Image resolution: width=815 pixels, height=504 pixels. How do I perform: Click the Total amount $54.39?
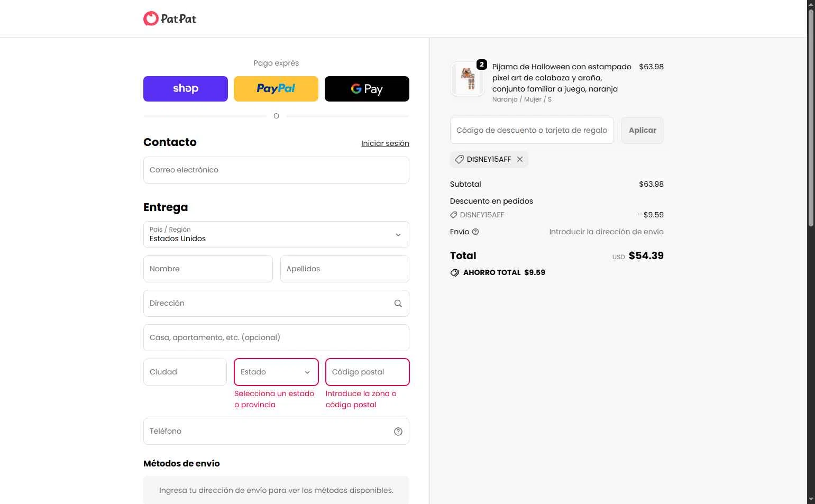tap(646, 255)
